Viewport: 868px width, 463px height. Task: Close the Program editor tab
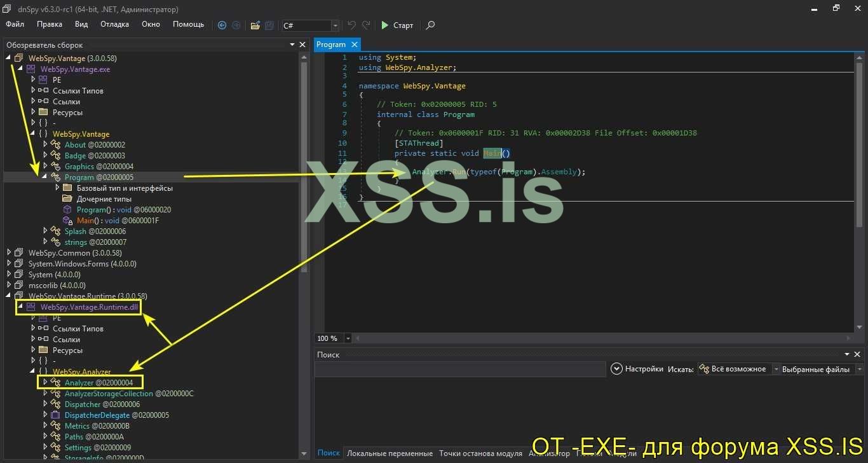(355, 45)
